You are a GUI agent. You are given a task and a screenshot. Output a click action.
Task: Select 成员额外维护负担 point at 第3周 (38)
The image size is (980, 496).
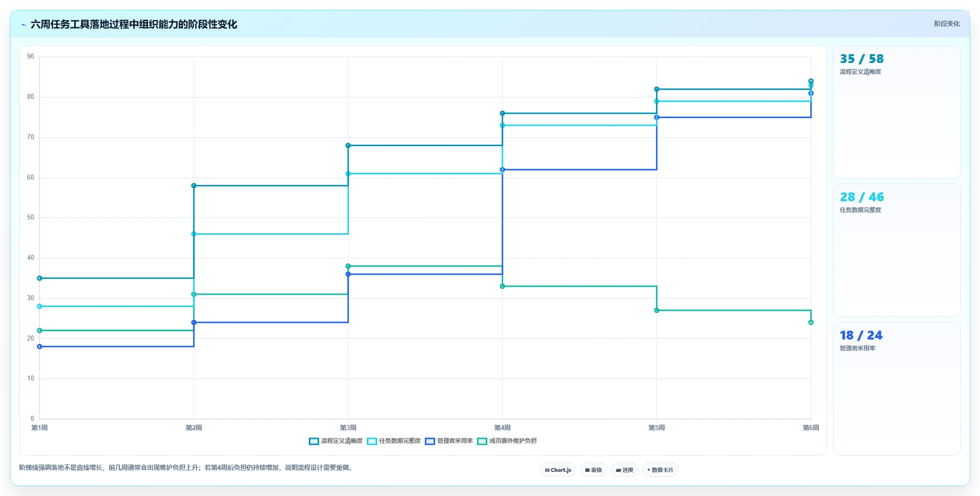[348, 266]
